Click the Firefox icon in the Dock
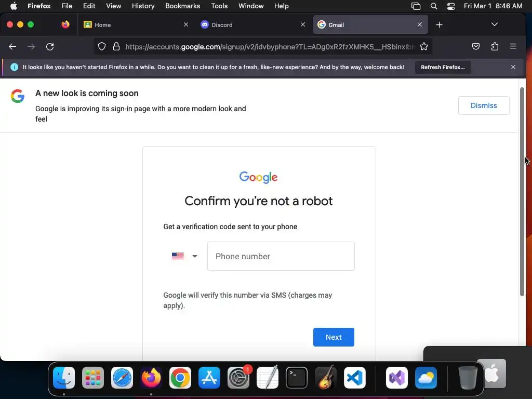This screenshot has height=399, width=532. tap(151, 378)
